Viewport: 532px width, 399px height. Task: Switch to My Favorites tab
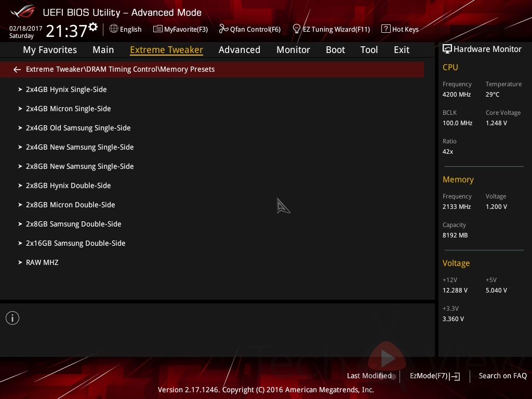[x=50, y=50]
